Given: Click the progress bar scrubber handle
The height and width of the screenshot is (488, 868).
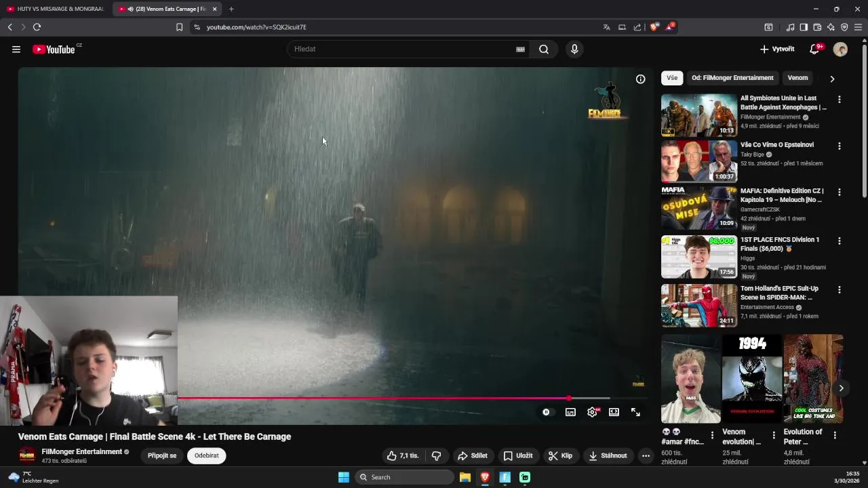Looking at the screenshot, I should (x=568, y=399).
